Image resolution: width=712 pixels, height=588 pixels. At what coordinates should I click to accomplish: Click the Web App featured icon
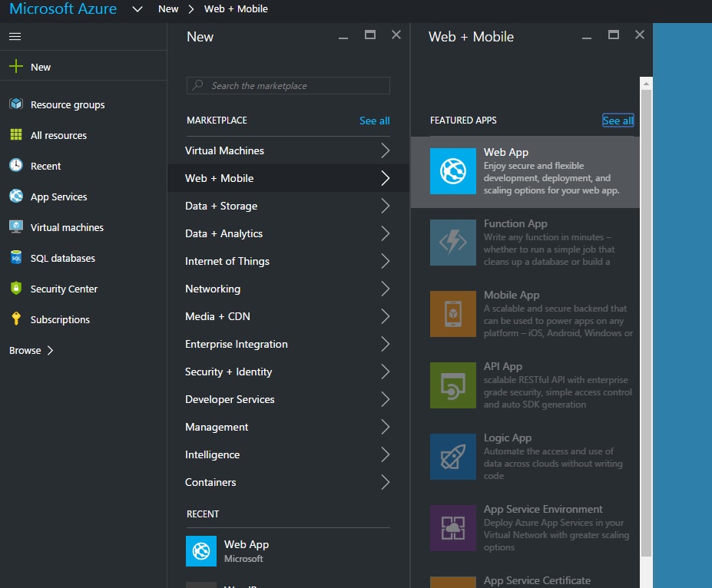tap(452, 171)
